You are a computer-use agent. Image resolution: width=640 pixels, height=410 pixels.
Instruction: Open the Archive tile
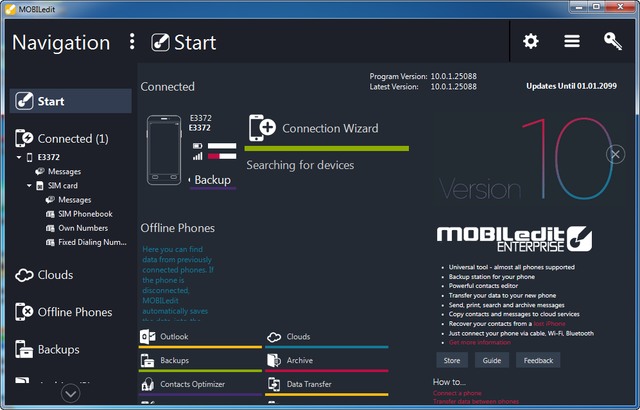click(326, 361)
